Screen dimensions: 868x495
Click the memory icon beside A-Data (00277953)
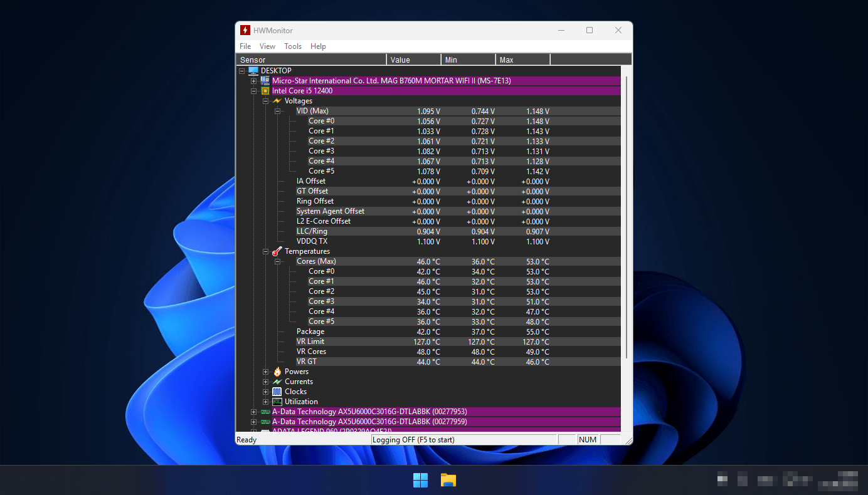[x=265, y=412]
